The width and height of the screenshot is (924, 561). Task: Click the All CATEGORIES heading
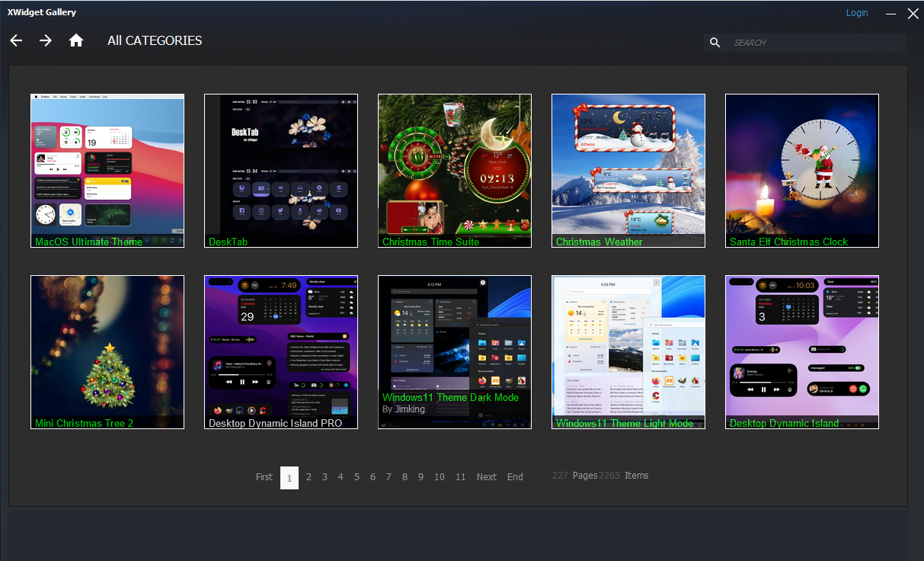pyautogui.click(x=155, y=40)
